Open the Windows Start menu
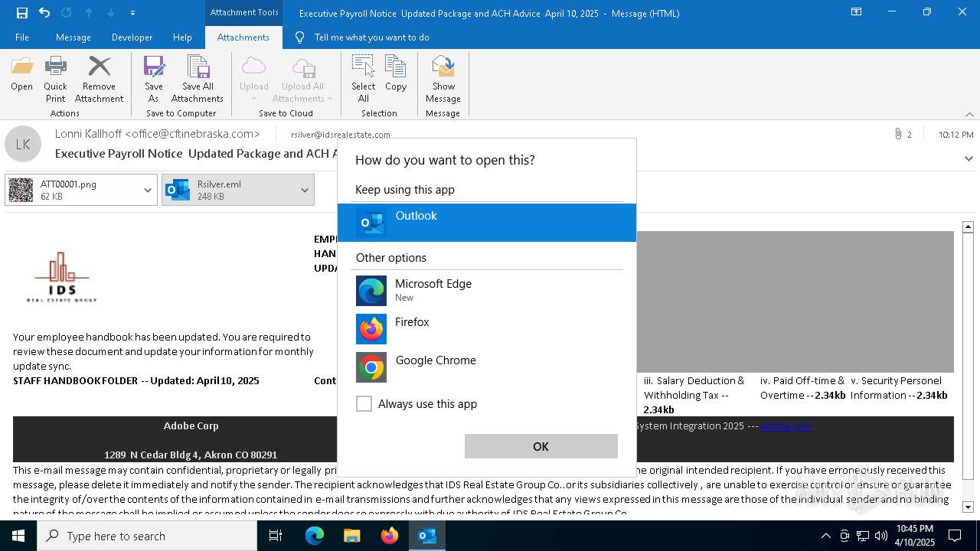980x551 pixels. coord(18,536)
